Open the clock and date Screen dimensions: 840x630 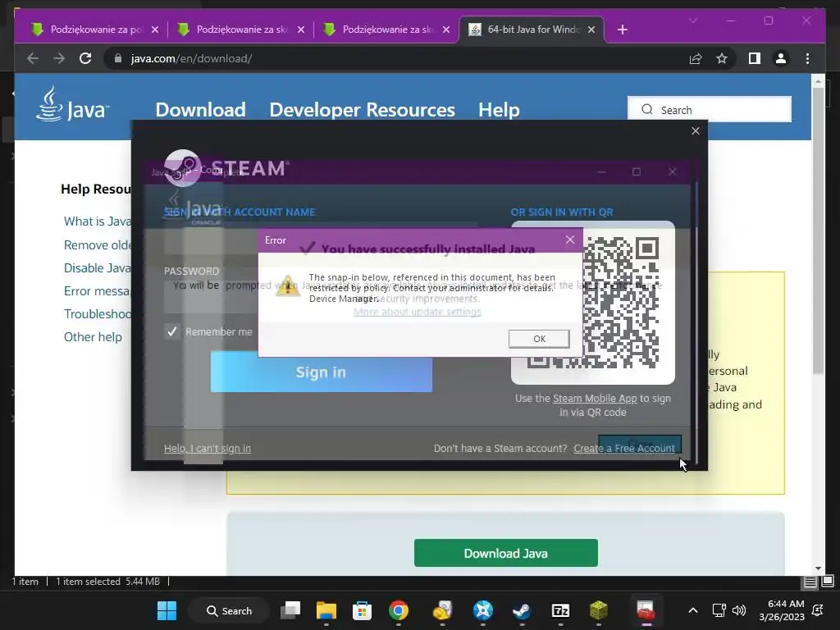[x=781, y=610]
